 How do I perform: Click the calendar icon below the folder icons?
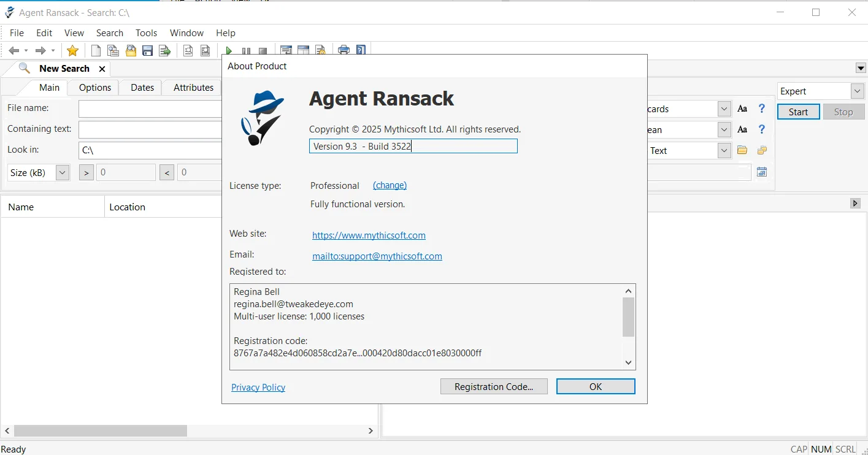(x=762, y=172)
